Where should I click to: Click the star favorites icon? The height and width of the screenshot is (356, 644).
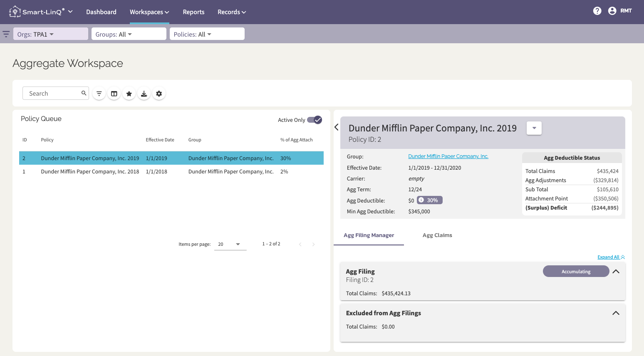(x=129, y=94)
